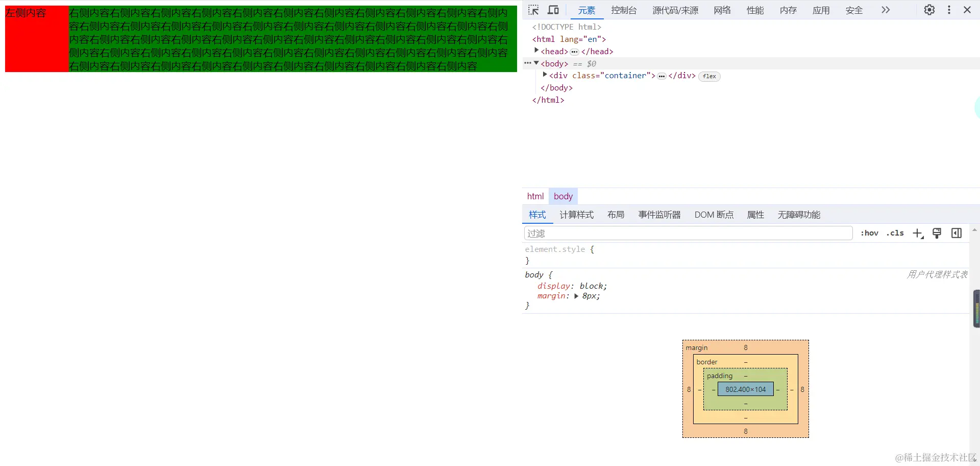Select the 元素 tab
Screen dimensions: 980x466
(x=586, y=10)
